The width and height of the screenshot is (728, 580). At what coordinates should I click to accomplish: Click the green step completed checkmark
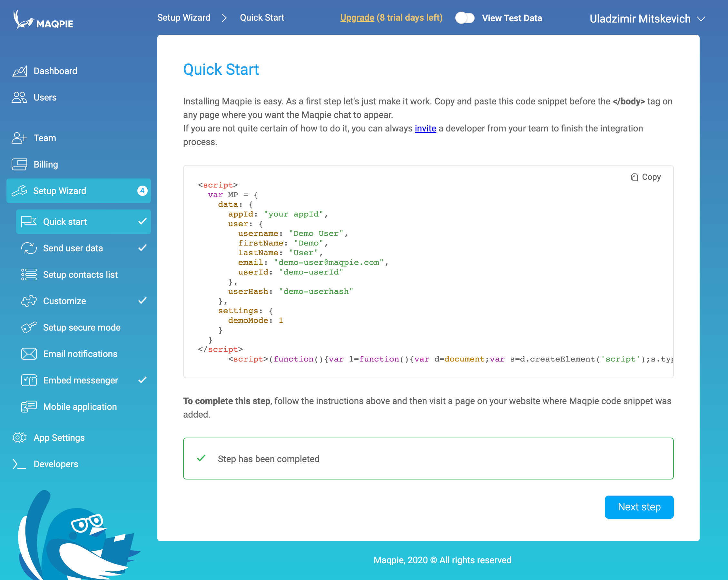pyautogui.click(x=201, y=458)
